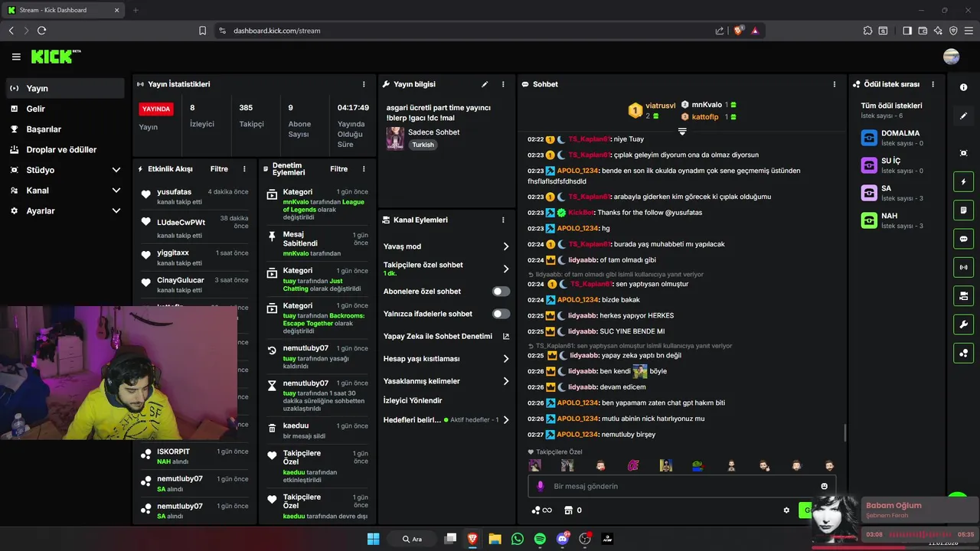980x551 pixels.
Task: Click Filtre in Denetim Eylemleri panel
Action: coord(339,169)
